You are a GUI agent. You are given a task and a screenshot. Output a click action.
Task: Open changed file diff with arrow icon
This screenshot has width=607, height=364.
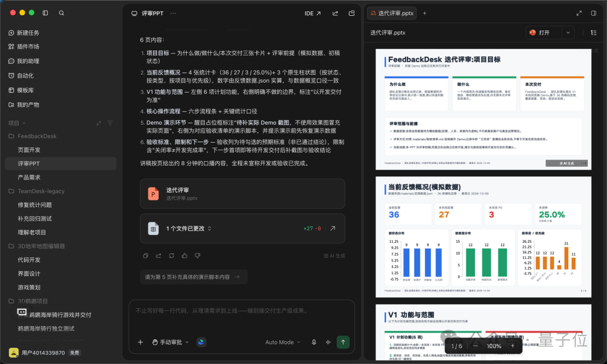coord(333,229)
